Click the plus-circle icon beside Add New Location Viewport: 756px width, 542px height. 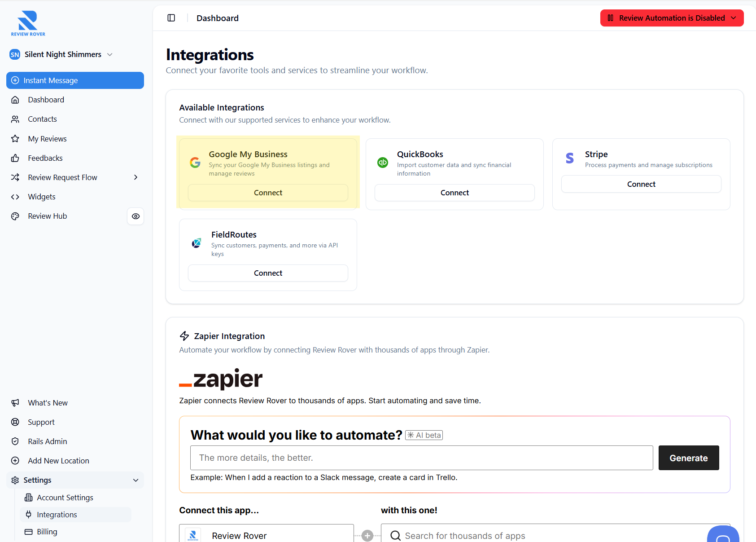(15, 461)
